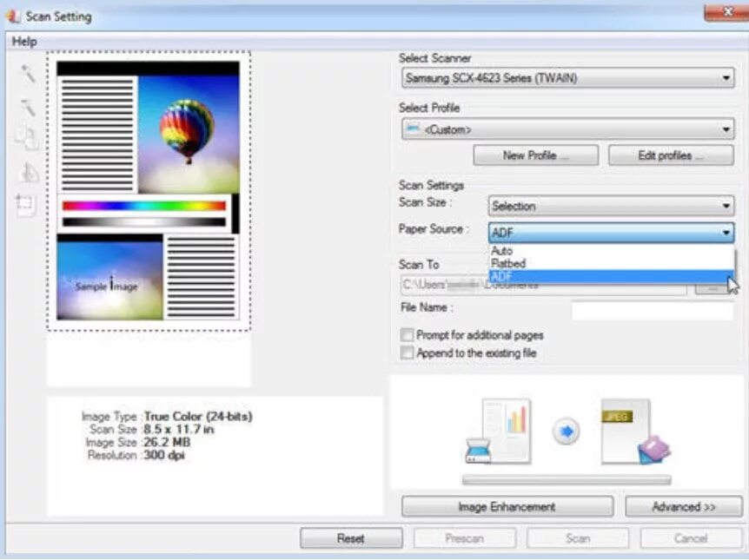Click the Edit profiles button

[671, 155]
